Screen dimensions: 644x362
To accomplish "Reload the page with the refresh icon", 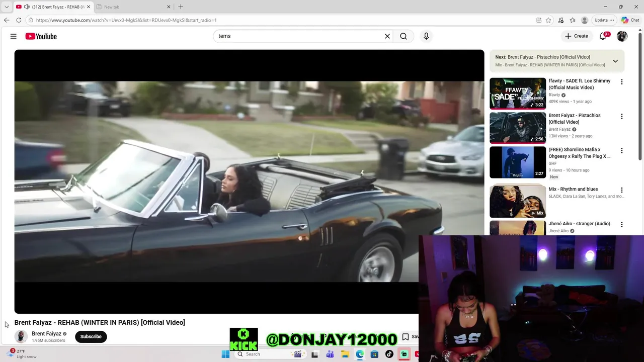I will coord(19,20).
